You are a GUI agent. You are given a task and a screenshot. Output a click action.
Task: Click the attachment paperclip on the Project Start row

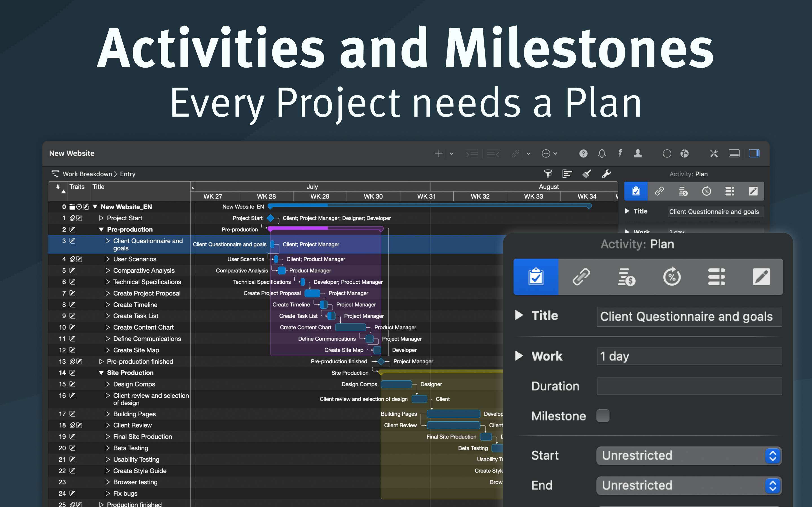72,218
